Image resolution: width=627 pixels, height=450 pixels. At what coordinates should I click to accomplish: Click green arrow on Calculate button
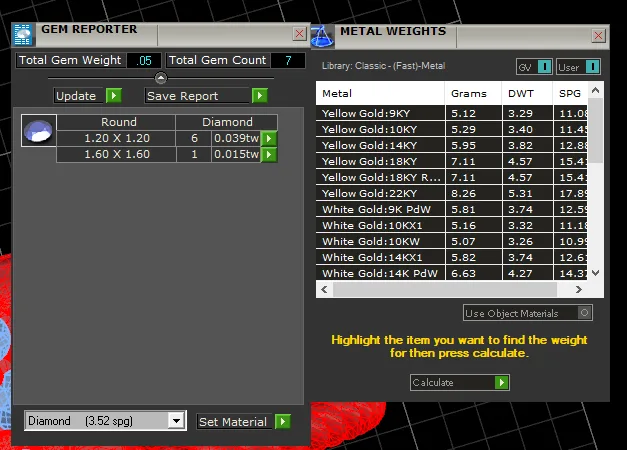coord(502,383)
